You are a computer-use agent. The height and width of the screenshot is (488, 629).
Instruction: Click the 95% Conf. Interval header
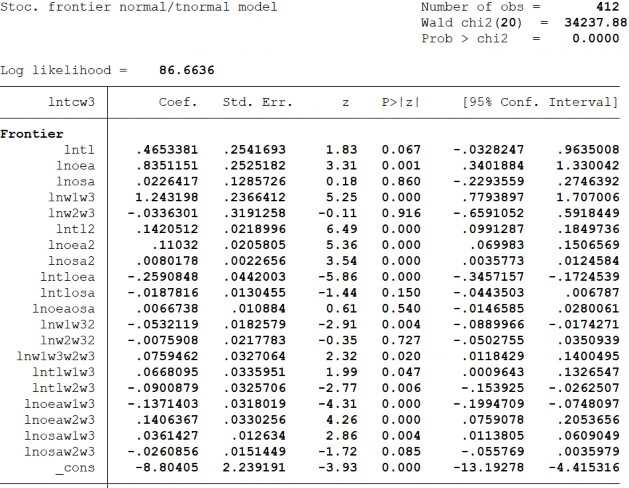pos(541,102)
